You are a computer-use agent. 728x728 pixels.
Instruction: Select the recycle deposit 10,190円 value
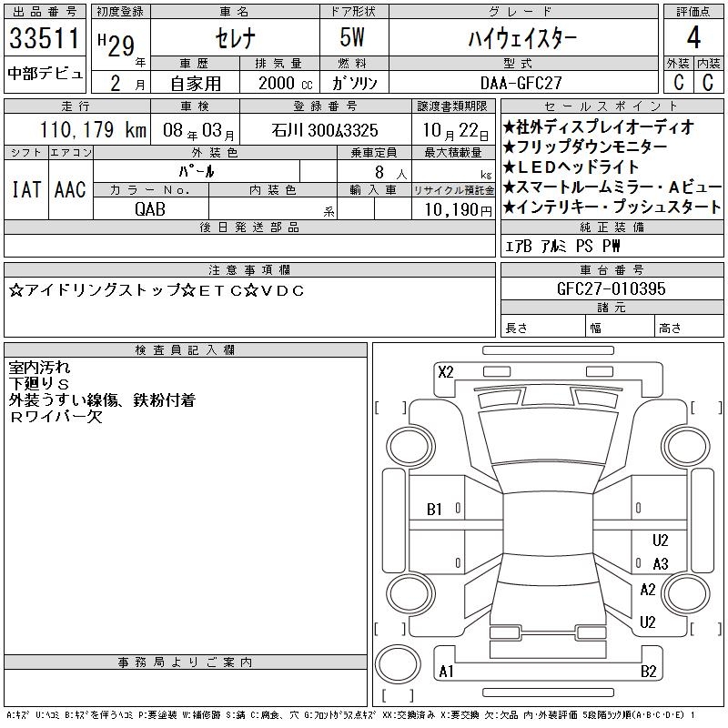tap(453, 208)
